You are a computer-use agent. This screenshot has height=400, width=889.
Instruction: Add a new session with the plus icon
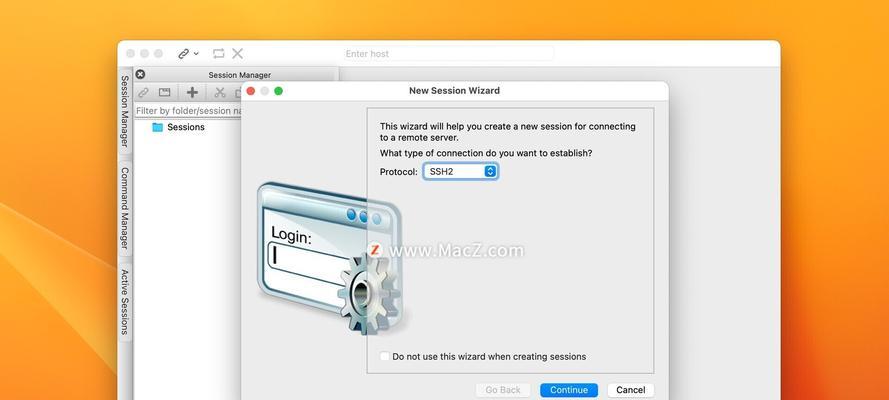(193, 92)
